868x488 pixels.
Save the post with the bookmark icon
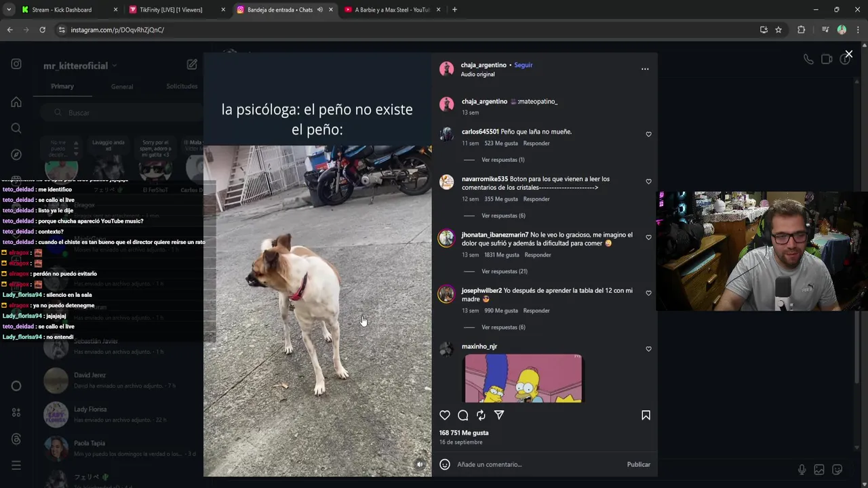click(646, 415)
